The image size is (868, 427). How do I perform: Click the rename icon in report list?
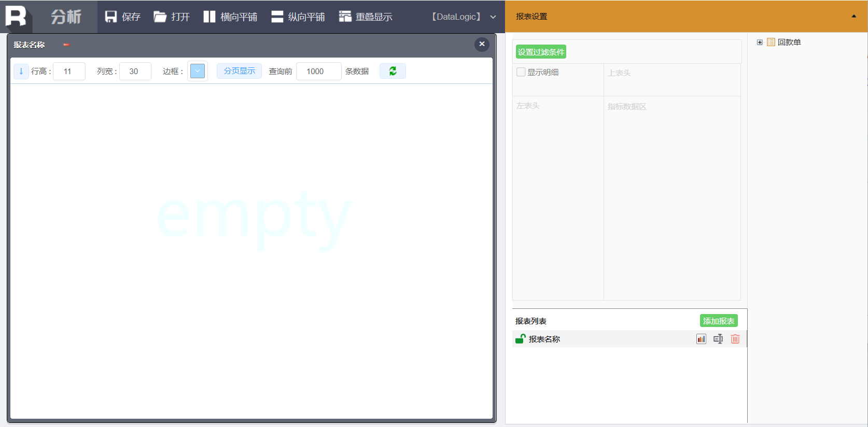(x=718, y=339)
